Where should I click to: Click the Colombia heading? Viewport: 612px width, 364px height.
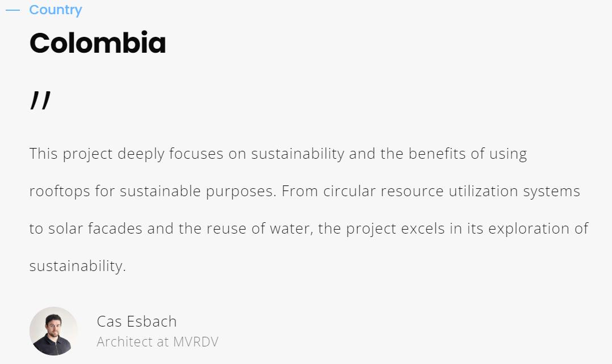(98, 43)
